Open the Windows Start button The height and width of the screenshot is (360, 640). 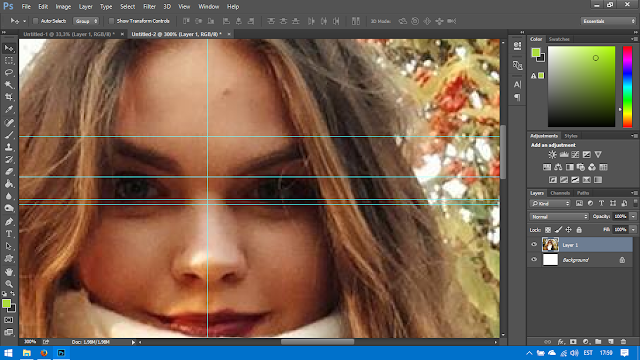point(8,353)
